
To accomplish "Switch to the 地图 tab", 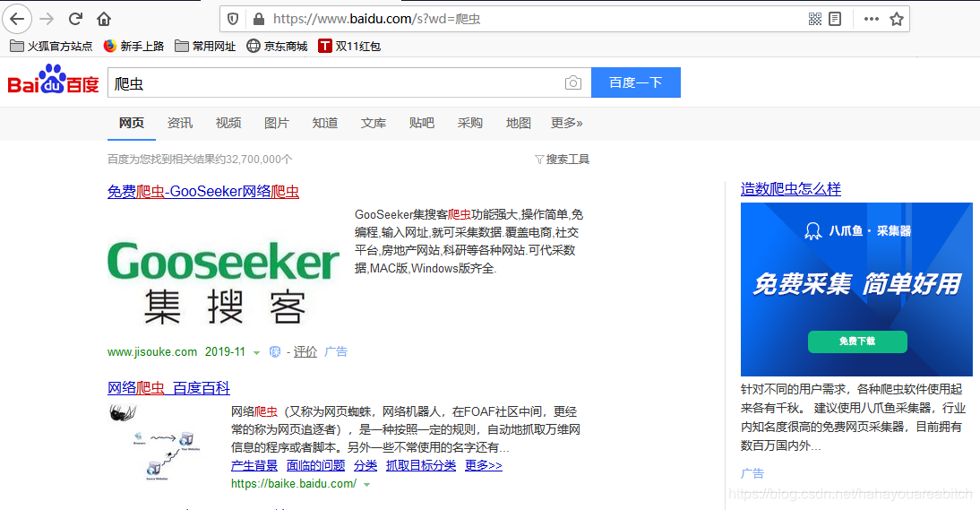I will tap(518, 123).
